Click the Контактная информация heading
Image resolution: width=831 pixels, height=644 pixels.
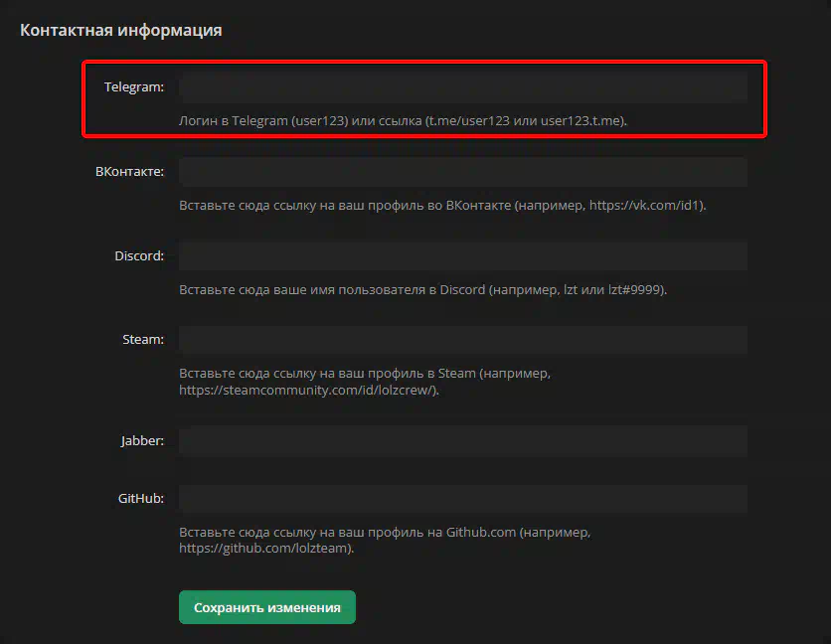121,30
